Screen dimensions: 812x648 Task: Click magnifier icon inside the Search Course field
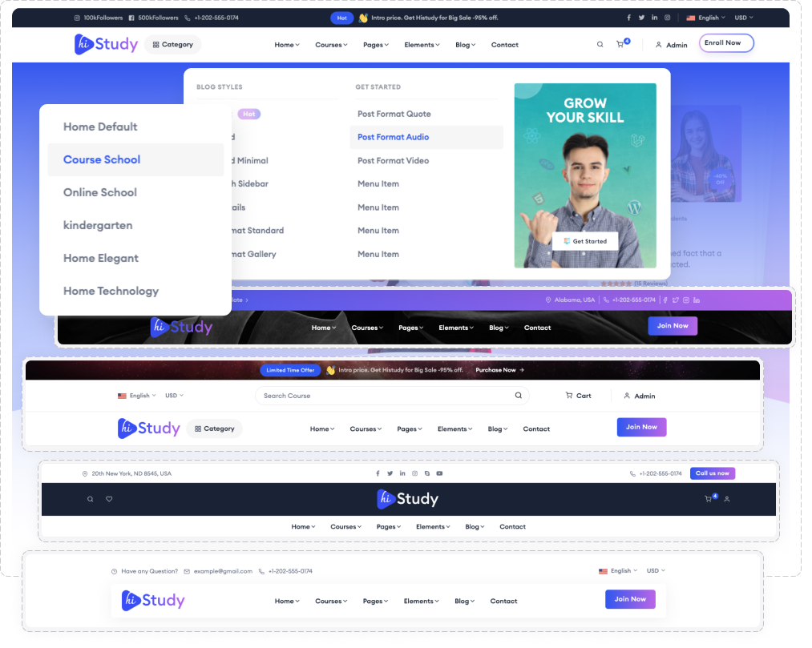519,396
